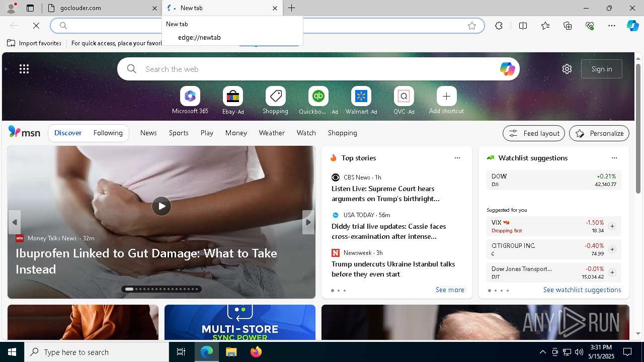Add Citigroup Inc. to watchlist

pos(612,249)
